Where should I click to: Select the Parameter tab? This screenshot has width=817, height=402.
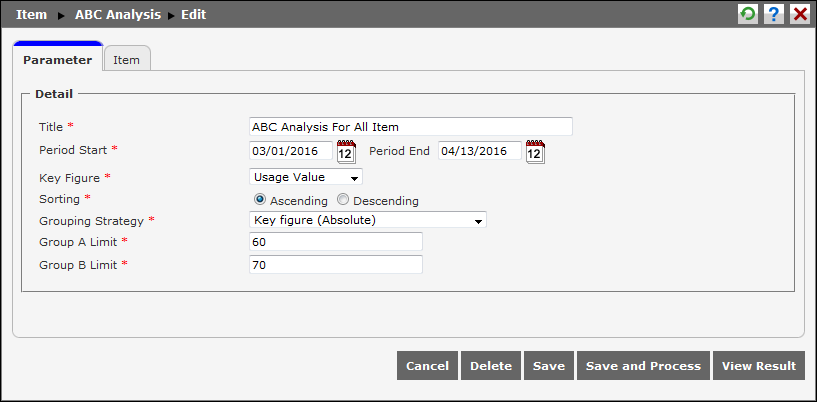(x=58, y=59)
